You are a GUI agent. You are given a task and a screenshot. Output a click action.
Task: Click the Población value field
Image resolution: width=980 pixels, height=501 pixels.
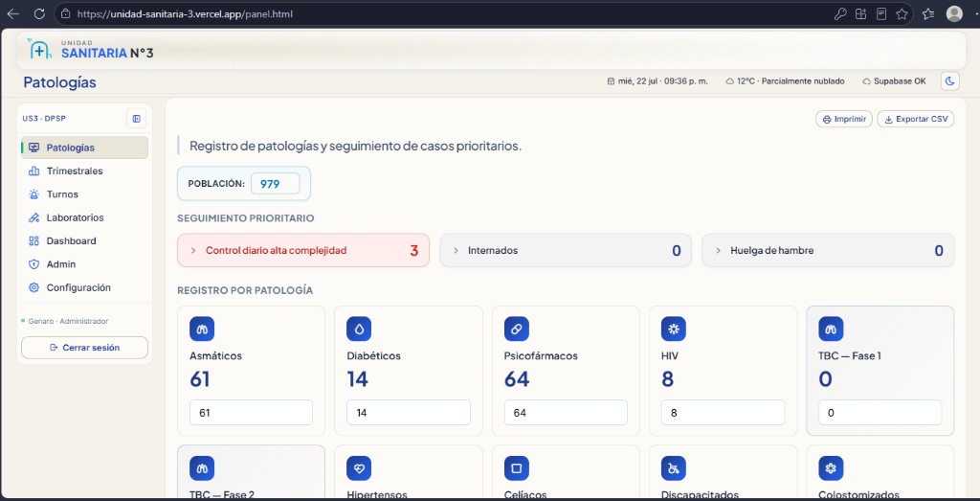point(275,184)
